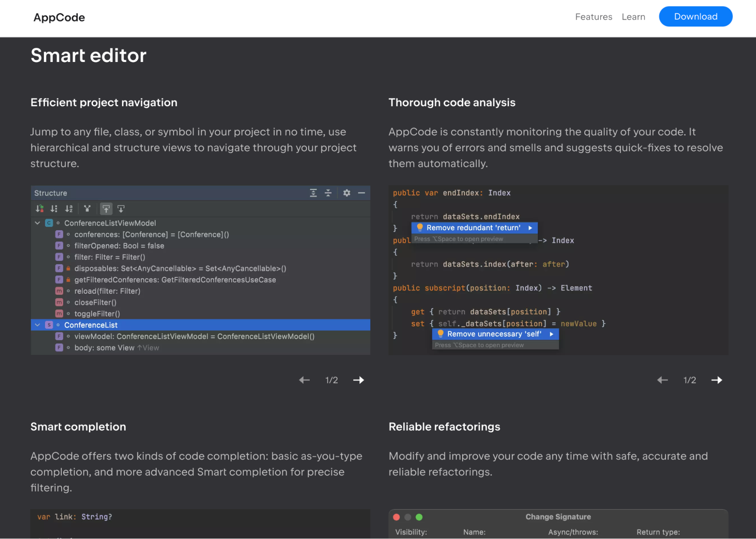Select the closeFilter() method row
The width and height of the screenshot is (756, 539).
coord(200,302)
